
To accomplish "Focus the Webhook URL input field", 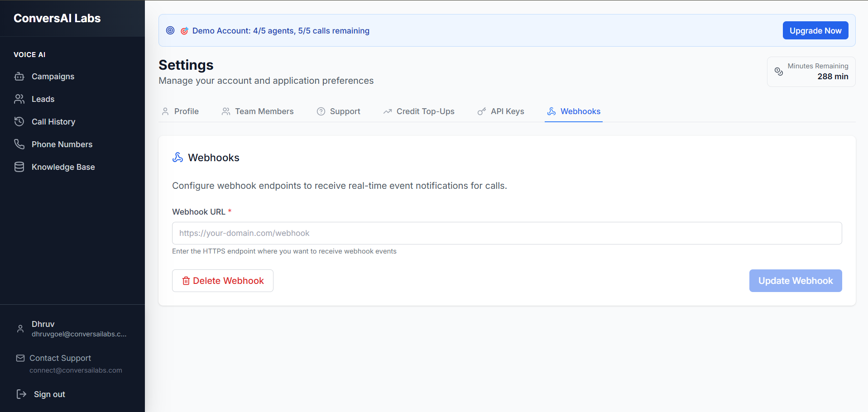I will (x=507, y=233).
